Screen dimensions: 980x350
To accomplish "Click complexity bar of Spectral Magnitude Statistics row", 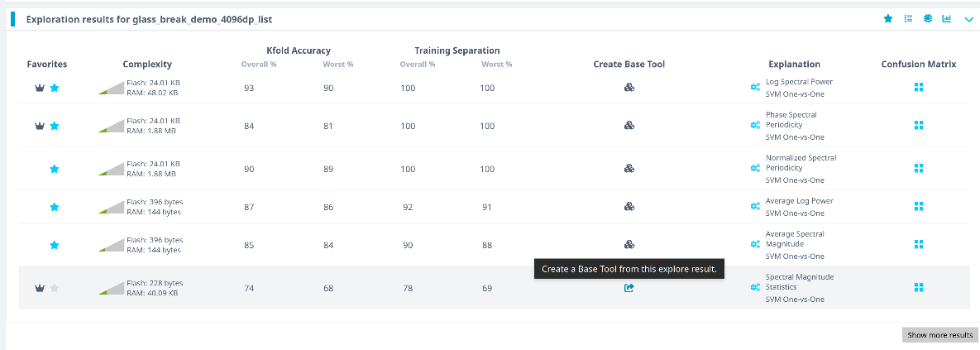I will (112, 288).
